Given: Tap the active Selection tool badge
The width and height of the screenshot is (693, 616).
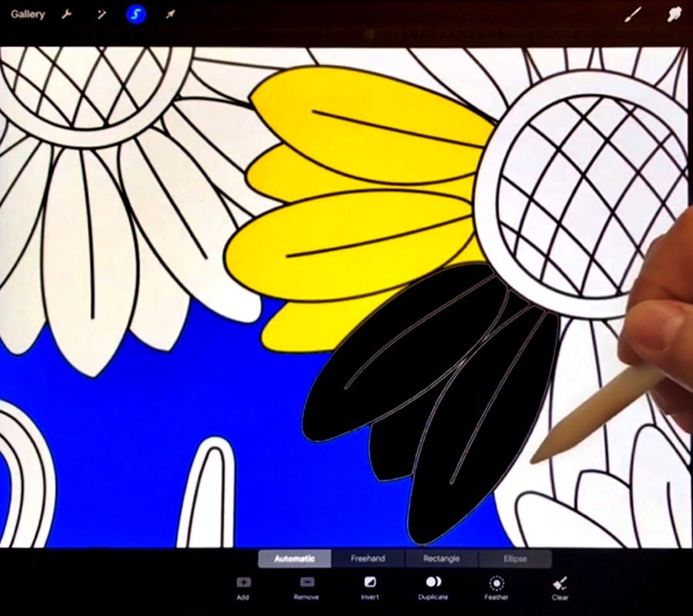Looking at the screenshot, I should click(136, 13).
